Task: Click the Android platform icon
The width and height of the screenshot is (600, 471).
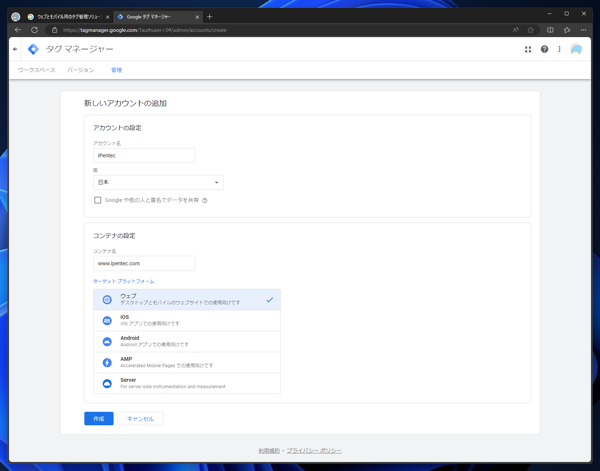Action: click(107, 342)
